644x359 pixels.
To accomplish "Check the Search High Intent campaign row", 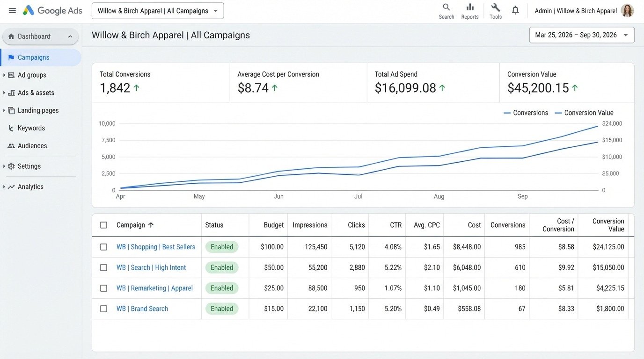I will [104, 268].
